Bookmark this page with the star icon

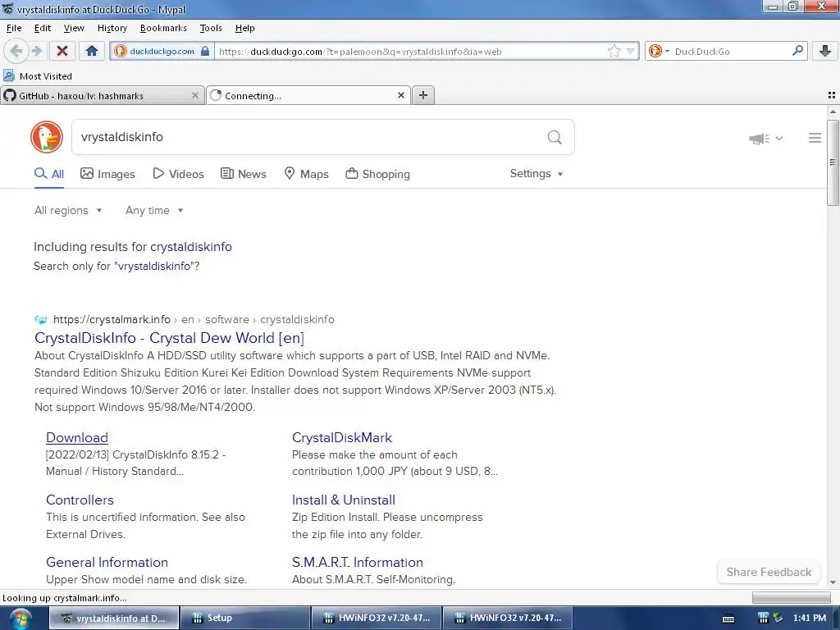tap(614, 52)
